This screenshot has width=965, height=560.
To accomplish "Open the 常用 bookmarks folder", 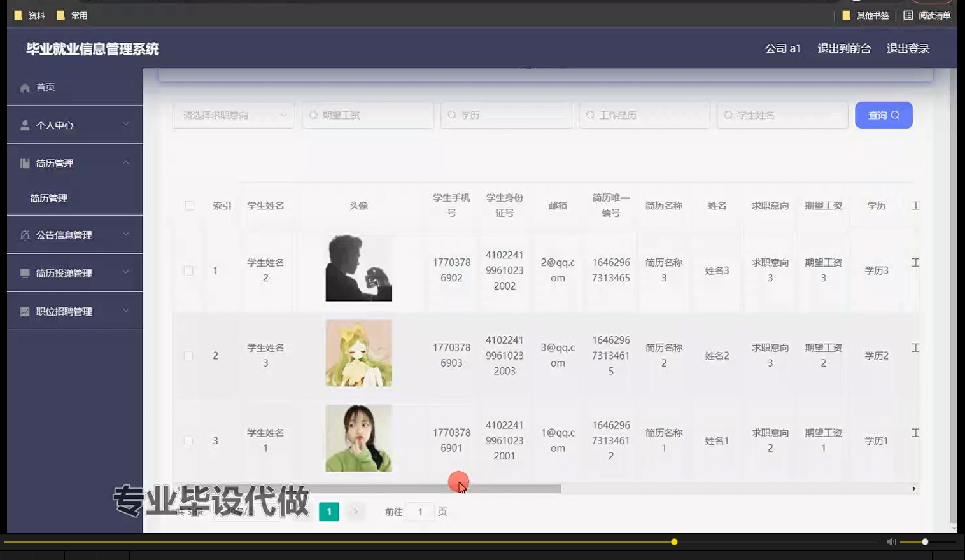I will pos(72,15).
